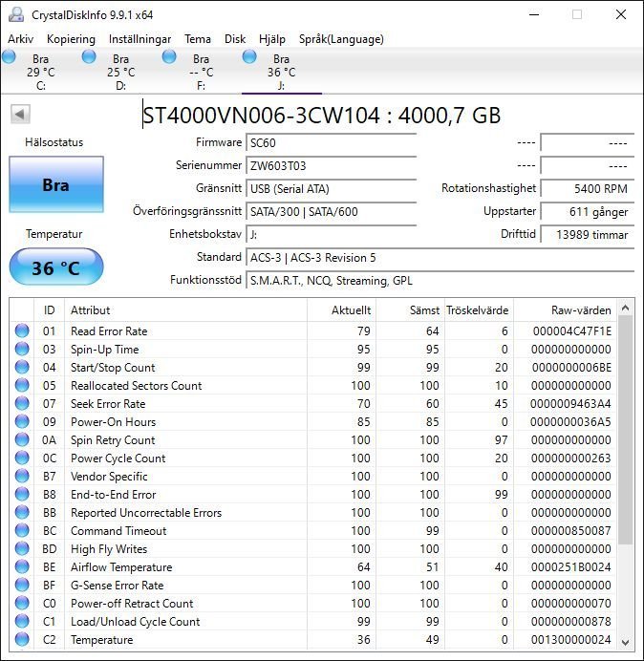Screen dimensions: 644x661
Task: Click the Hälsostatus label
Action: [x=54, y=142]
